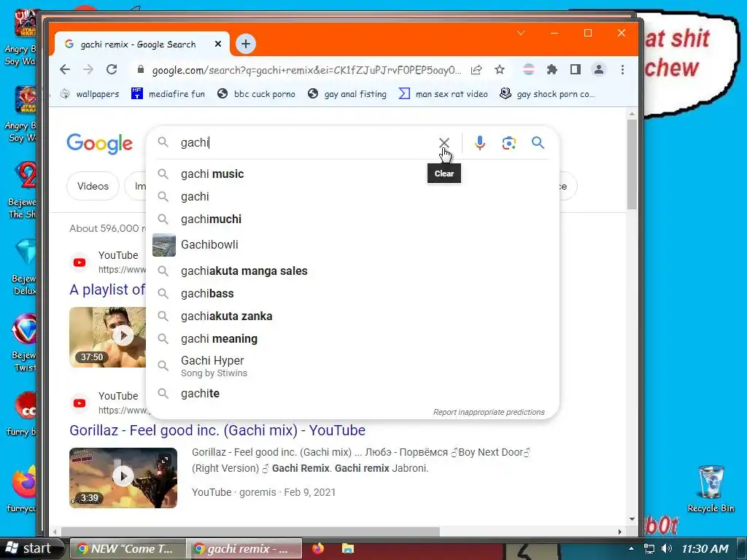Open the tab search chevron
The height and width of the screenshot is (560, 747).
[x=521, y=33]
